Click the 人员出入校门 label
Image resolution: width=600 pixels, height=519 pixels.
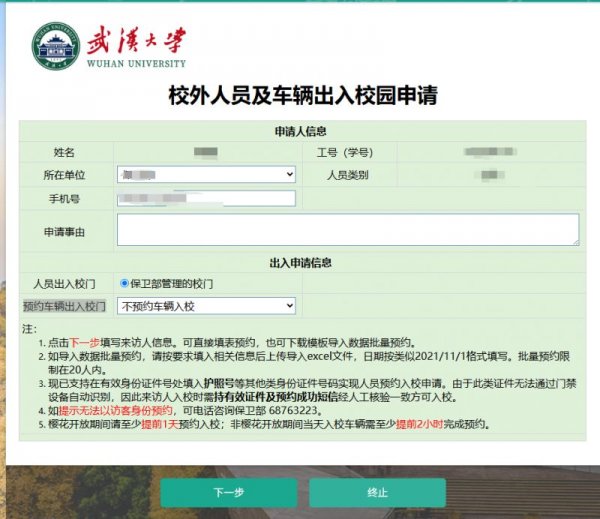pos(64,284)
